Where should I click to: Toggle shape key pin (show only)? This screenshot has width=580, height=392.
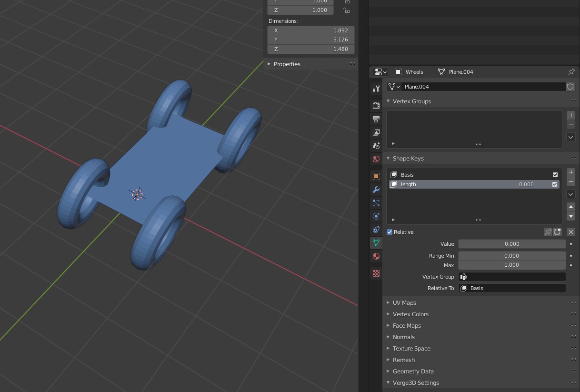pyautogui.click(x=548, y=232)
